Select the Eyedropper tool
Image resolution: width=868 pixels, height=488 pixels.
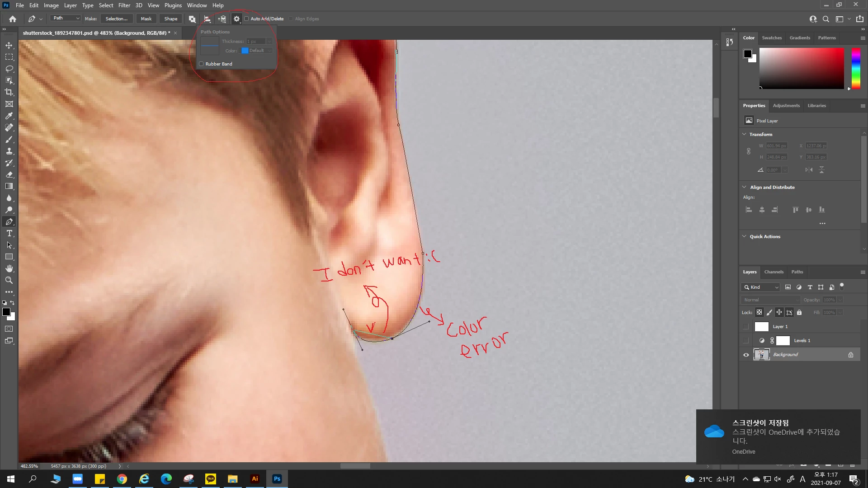(x=9, y=116)
